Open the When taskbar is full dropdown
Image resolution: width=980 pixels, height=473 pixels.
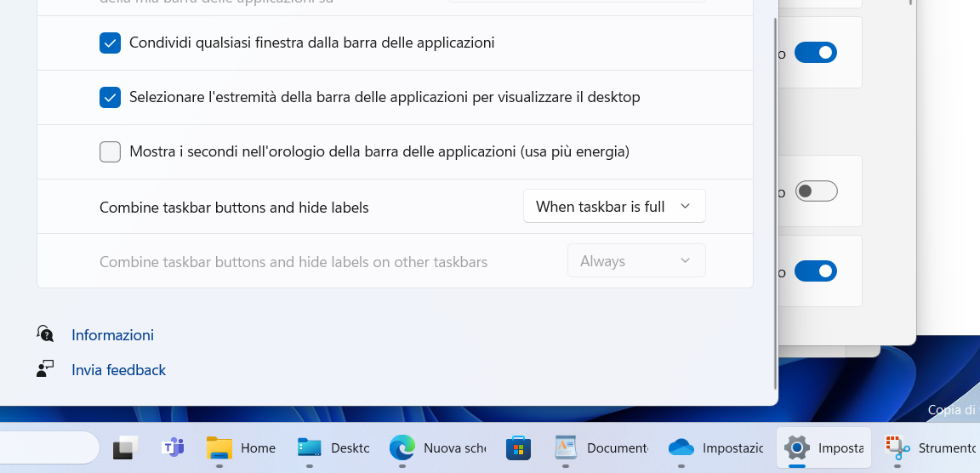coord(614,206)
